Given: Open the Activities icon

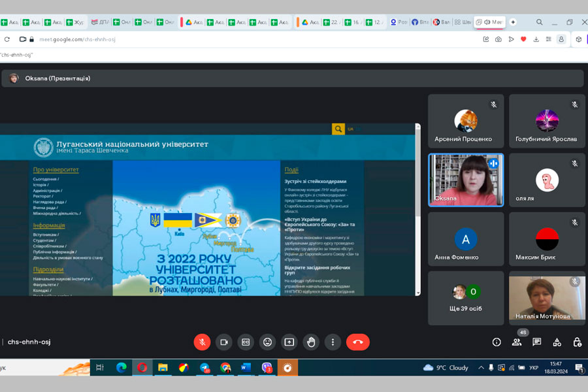Looking at the screenshot, I should pos(557,342).
